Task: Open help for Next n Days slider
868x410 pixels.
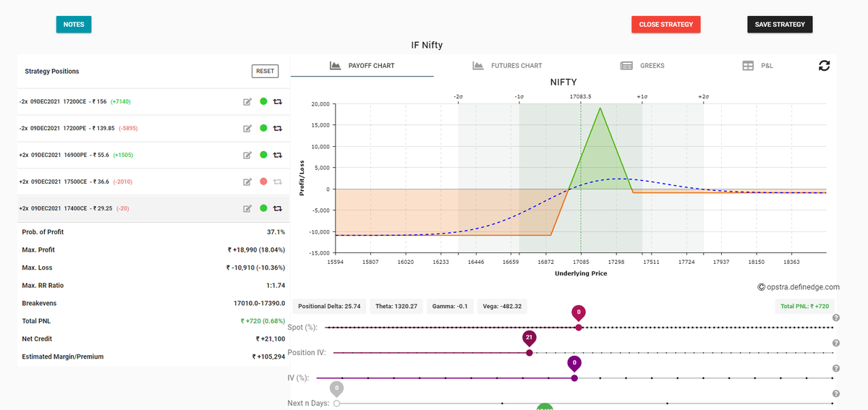Action: (836, 393)
